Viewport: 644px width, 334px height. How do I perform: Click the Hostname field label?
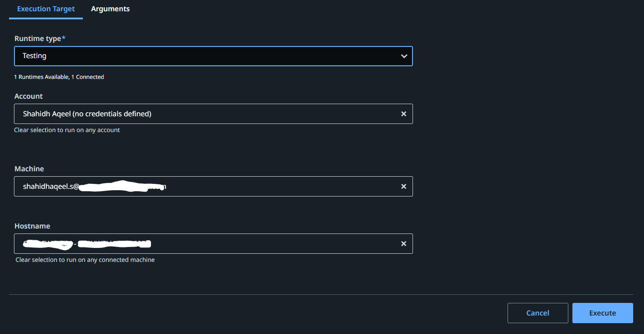32,226
